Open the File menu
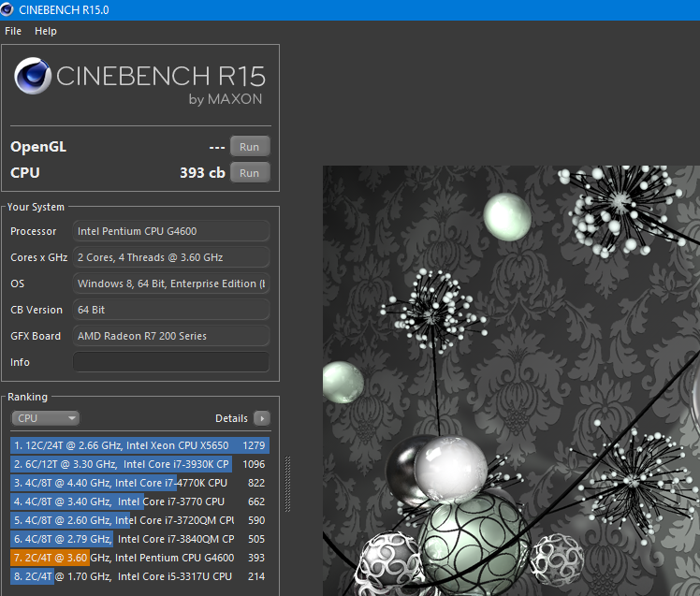This screenshot has height=596, width=700. [x=13, y=31]
